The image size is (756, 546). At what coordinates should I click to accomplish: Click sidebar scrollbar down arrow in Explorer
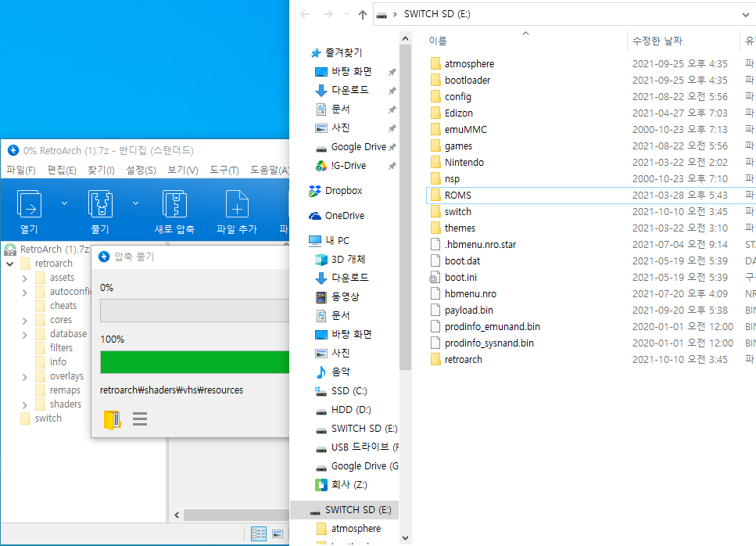pyautogui.click(x=406, y=538)
